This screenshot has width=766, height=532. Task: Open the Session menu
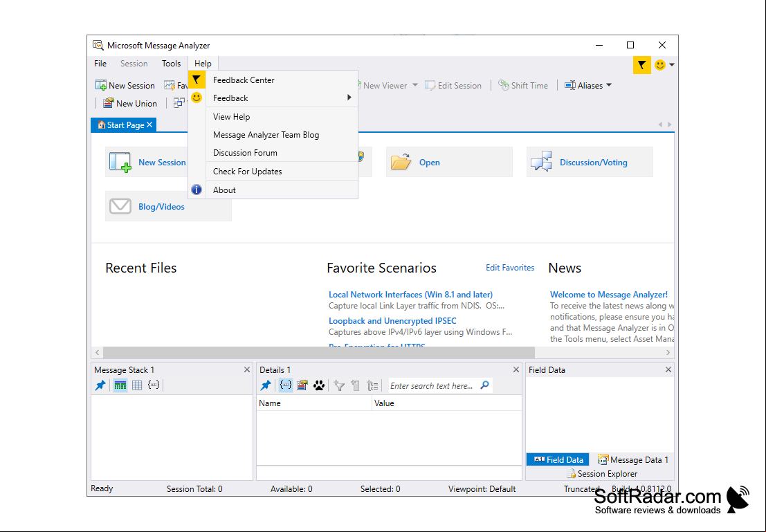tap(134, 64)
